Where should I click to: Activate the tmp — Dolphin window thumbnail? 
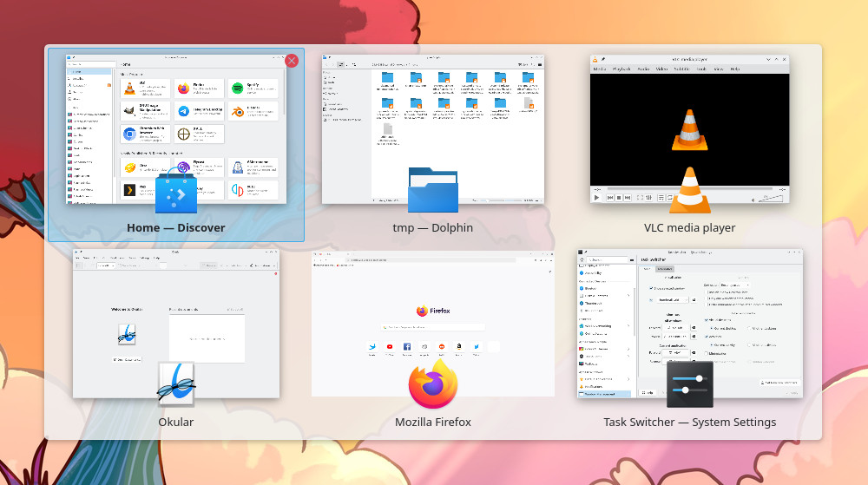[x=433, y=129]
